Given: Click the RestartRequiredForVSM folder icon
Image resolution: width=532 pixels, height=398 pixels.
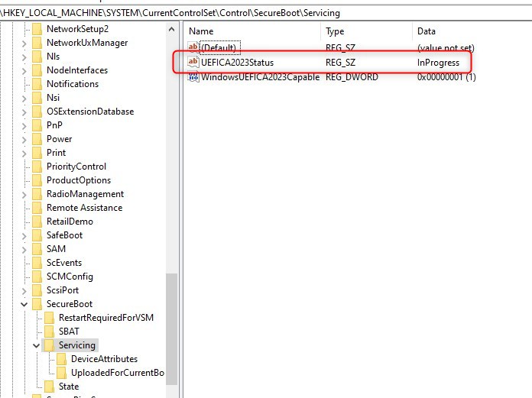Looking at the screenshot, I should tap(49, 318).
